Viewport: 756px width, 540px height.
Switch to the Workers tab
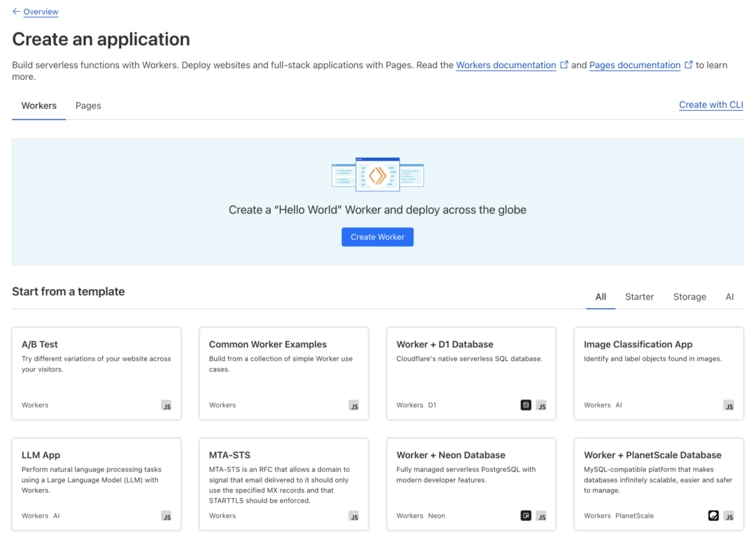(x=39, y=106)
